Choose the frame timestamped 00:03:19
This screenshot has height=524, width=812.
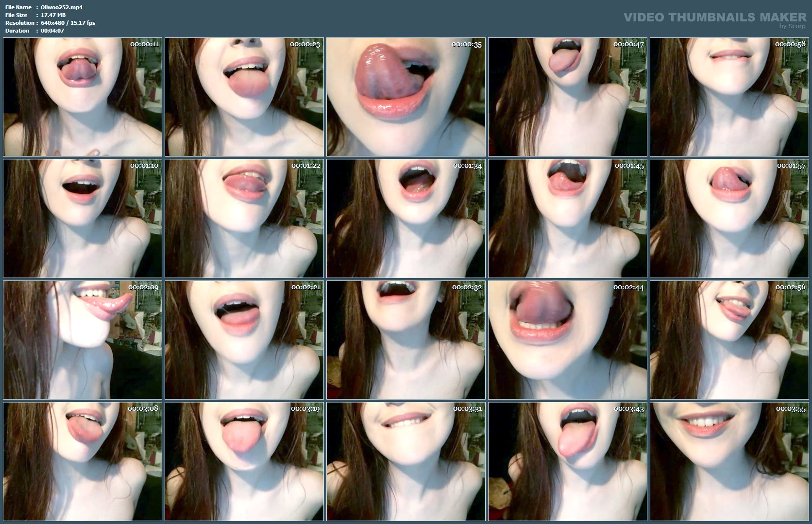tap(244, 461)
